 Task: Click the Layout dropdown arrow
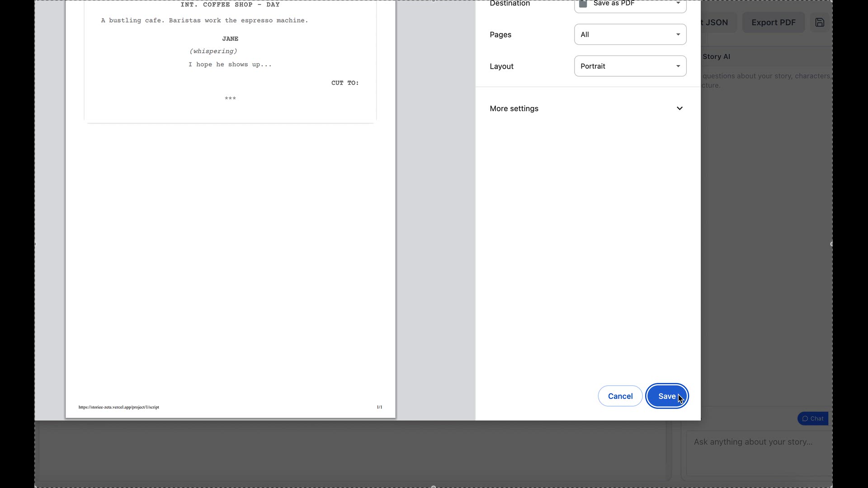click(x=678, y=66)
